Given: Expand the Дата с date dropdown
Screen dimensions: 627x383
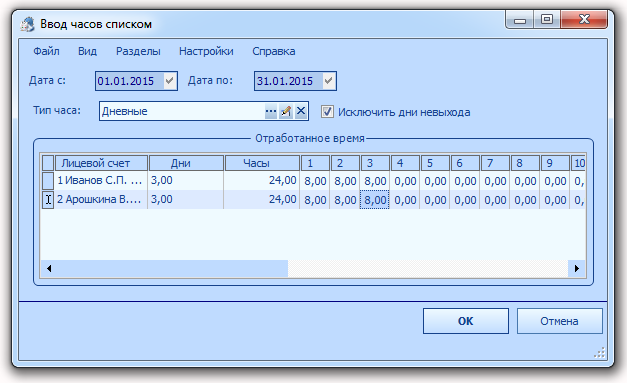Looking at the screenshot, I should pyautogui.click(x=170, y=81).
